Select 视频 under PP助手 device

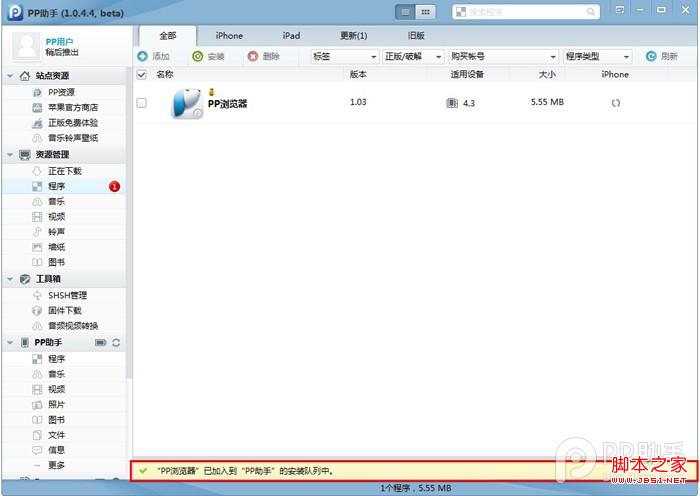[x=64, y=389]
